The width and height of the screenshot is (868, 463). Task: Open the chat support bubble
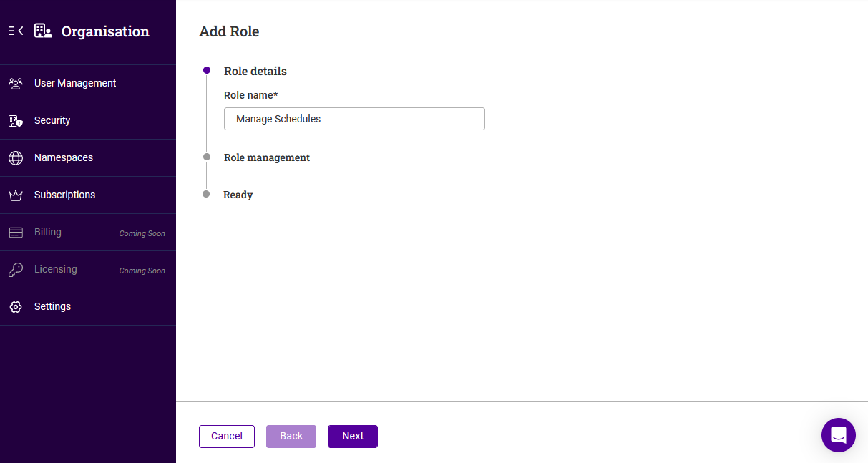coord(839,435)
